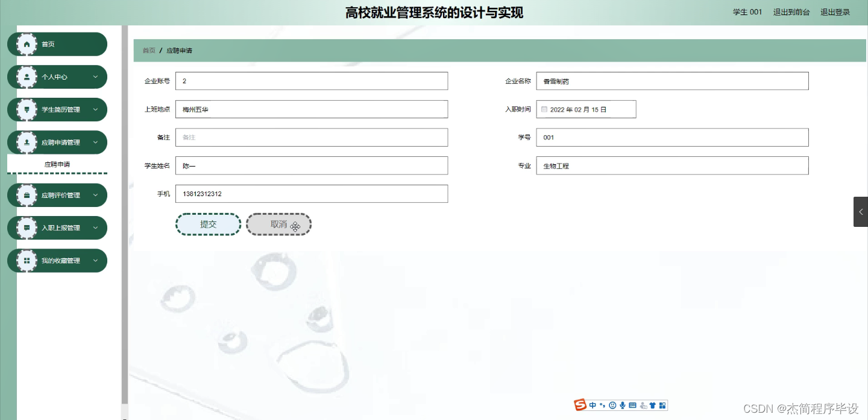Open the Sogou input method menu
The height and width of the screenshot is (420, 868).
[580, 405]
